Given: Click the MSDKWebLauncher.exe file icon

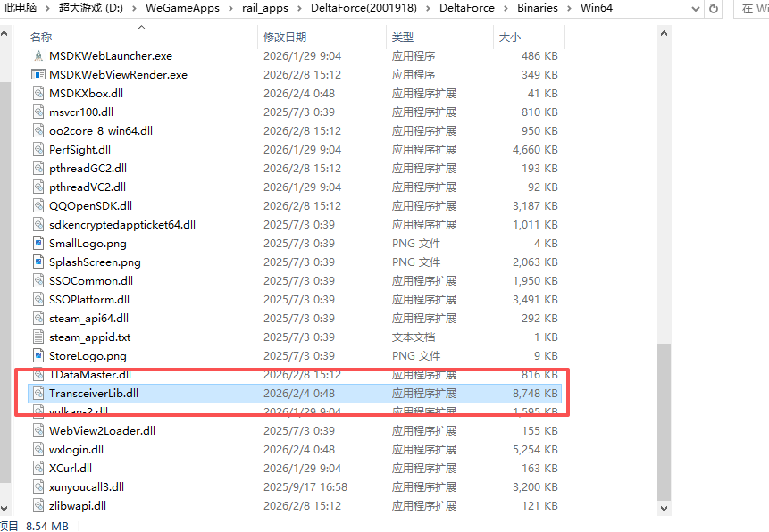Looking at the screenshot, I should click(38, 55).
